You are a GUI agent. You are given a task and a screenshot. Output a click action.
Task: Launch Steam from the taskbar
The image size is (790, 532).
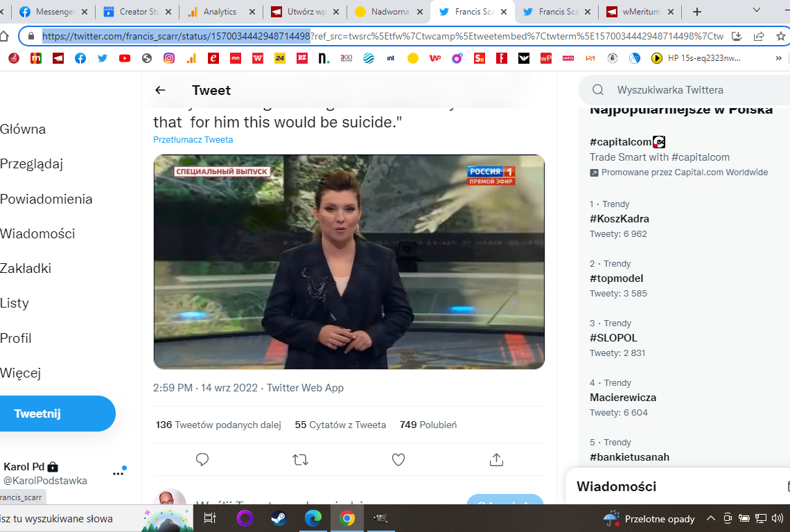(x=279, y=518)
